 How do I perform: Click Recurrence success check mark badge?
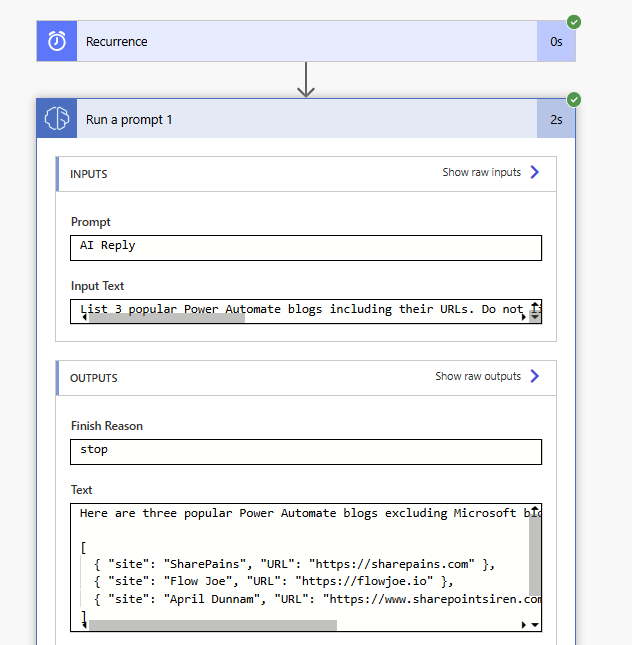pos(574,22)
